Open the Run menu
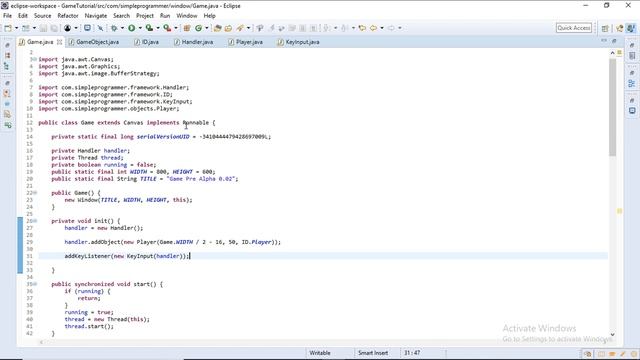 tap(165, 16)
